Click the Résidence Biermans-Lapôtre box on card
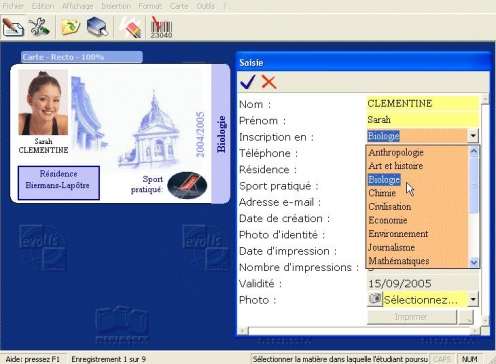The width and height of the screenshot is (496, 364). point(58,183)
